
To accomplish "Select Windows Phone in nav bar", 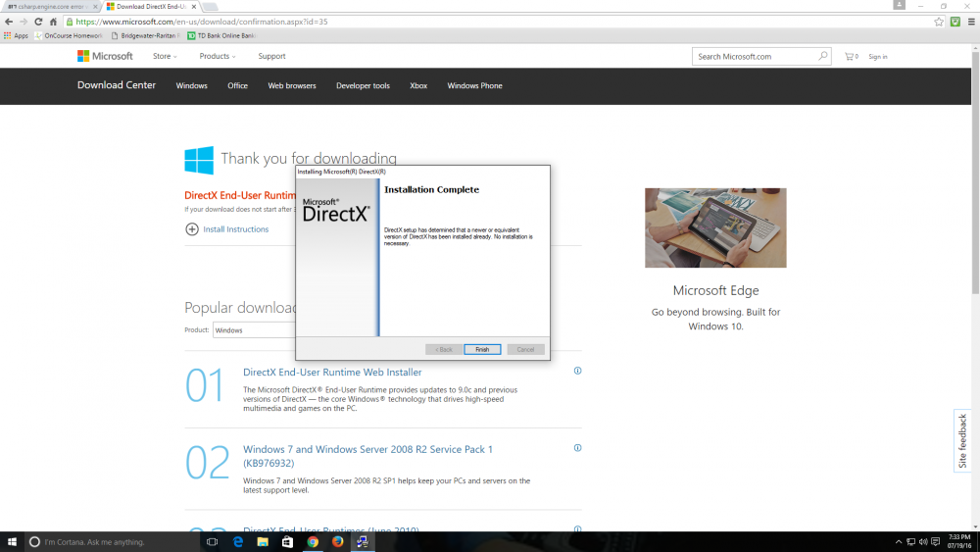I will point(474,85).
